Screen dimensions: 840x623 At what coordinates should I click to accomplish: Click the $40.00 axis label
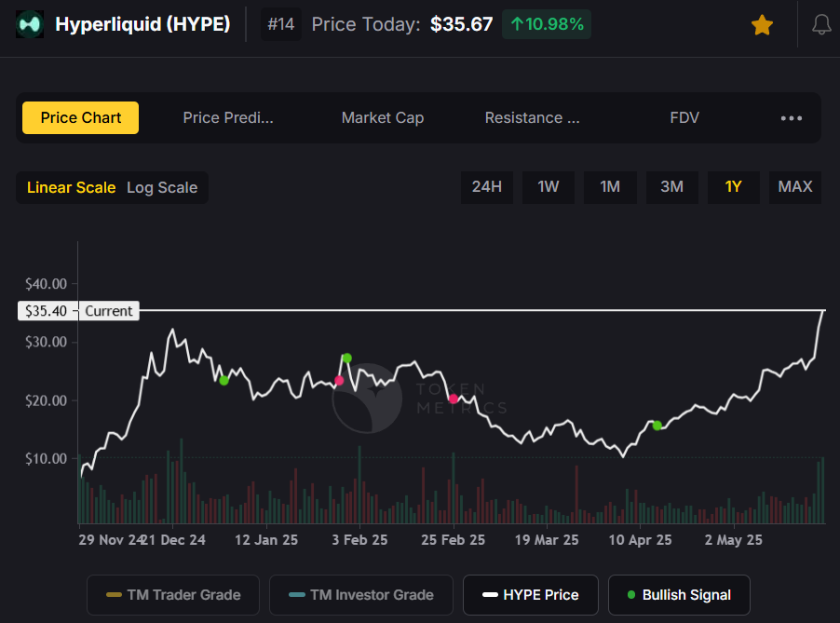click(46, 284)
